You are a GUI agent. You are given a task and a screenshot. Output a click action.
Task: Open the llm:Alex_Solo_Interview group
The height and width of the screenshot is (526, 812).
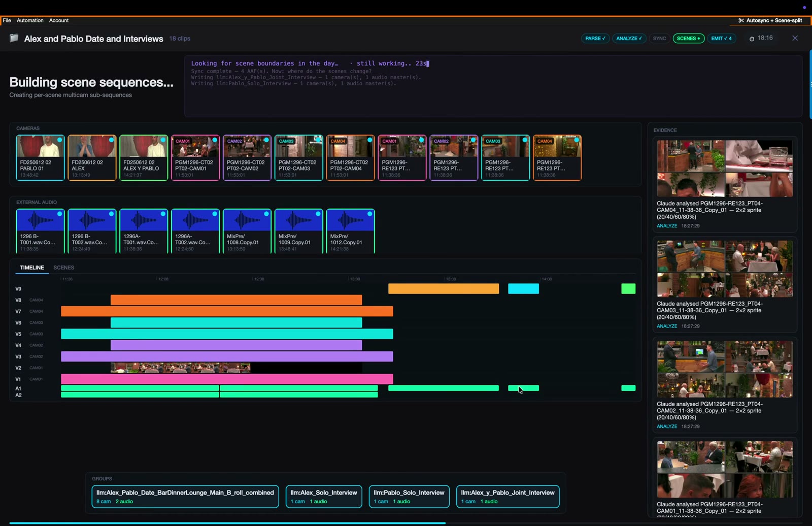[x=324, y=497]
